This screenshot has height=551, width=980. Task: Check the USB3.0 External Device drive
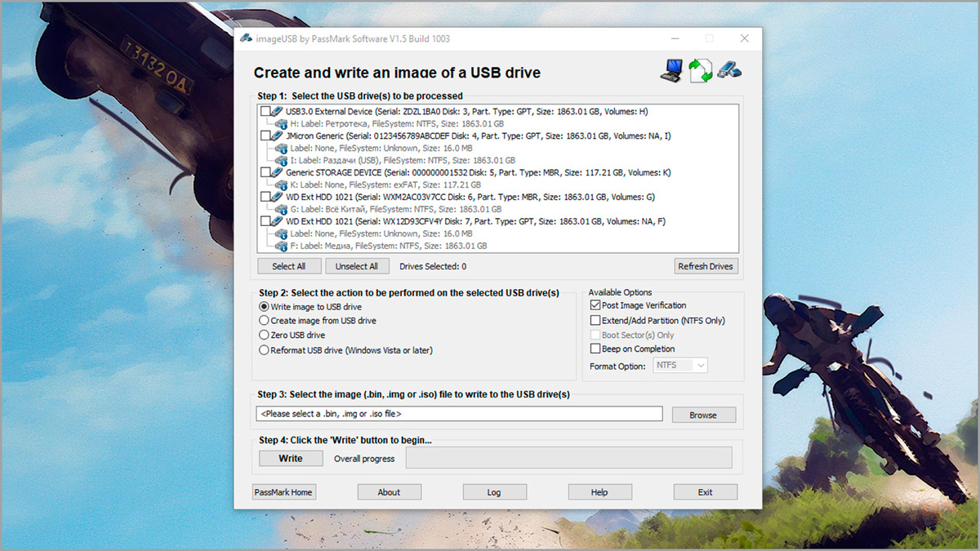[x=265, y=111]
